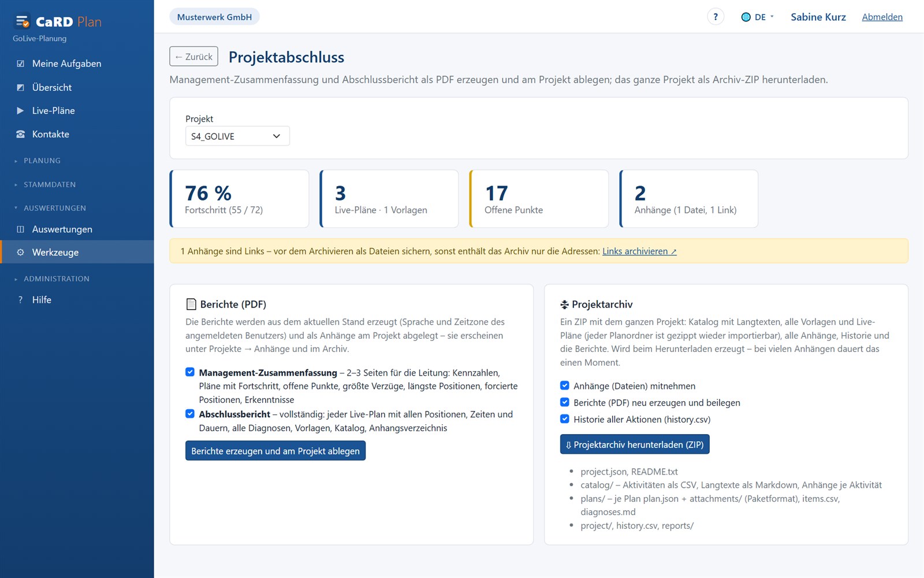Click the Hilfe question mark icon in sidebar

(21, 300)
